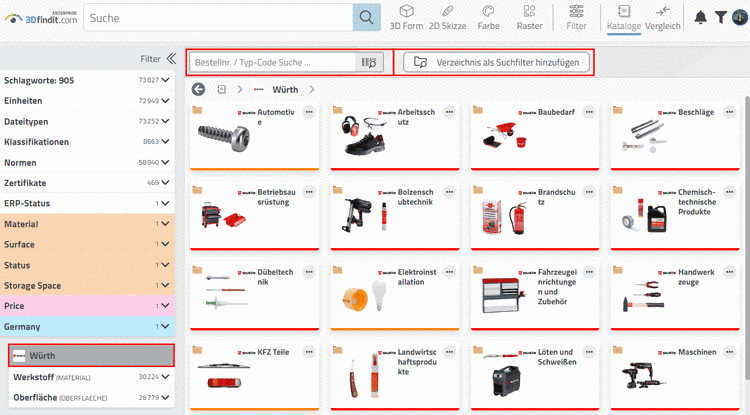The image size is (750, 415).
Task: Open the Betriebsausrüstung folder
Action: [x=254, y=217]
